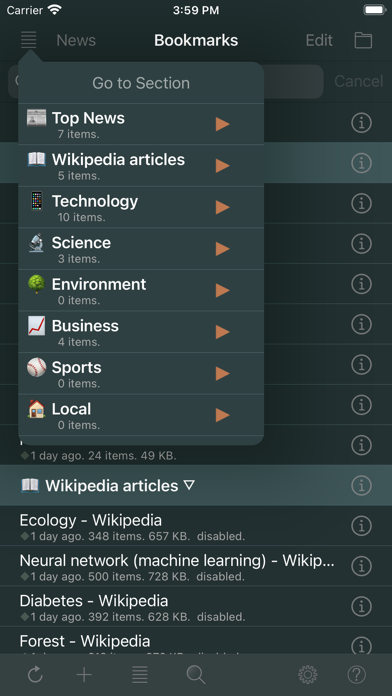Open info for Wikipedia articles section header
This screenshot has height=696, width=392.
pyautogui.click(x=361, y=486)
